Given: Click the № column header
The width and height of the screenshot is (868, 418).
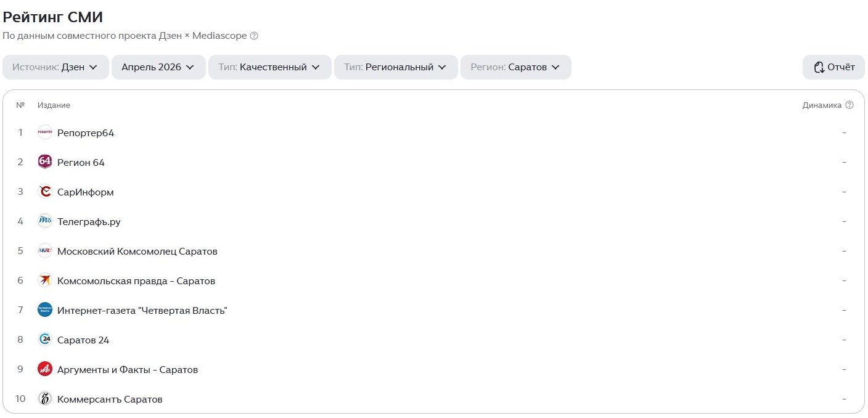Looking at the screenshot, I should [20, 105].
